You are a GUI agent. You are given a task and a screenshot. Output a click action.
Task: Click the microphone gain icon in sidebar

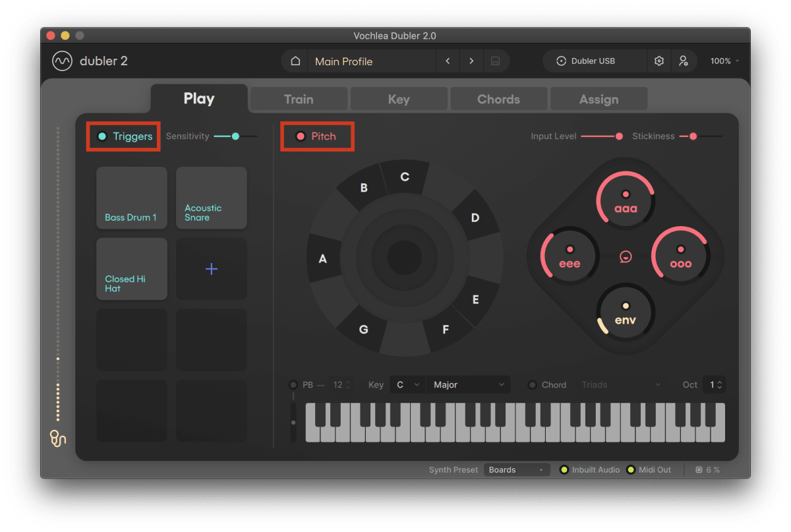pyautogui.click(x=57, y=439)
